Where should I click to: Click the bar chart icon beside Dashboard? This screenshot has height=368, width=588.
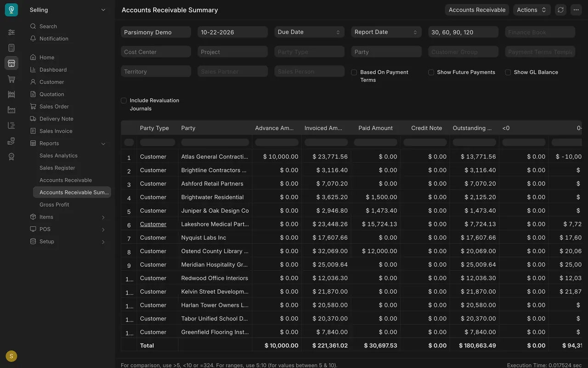tap(33, 69)
